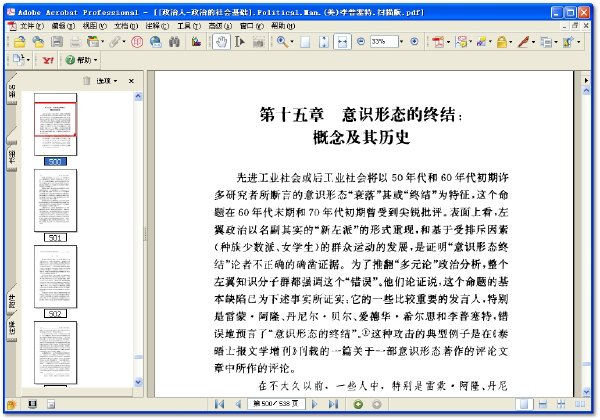
Task: Open the 工具 (Tools) menu
Action: pos(189,26)
